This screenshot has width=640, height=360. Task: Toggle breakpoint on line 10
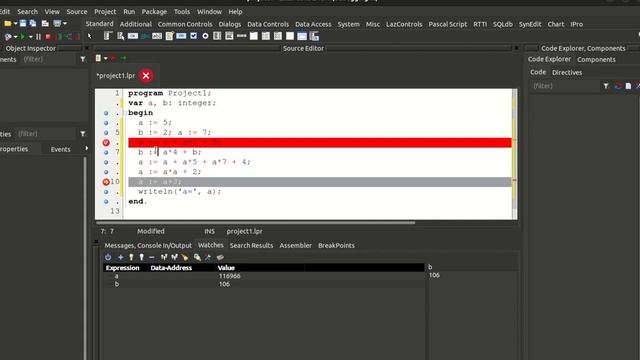(x=106, y=182)
